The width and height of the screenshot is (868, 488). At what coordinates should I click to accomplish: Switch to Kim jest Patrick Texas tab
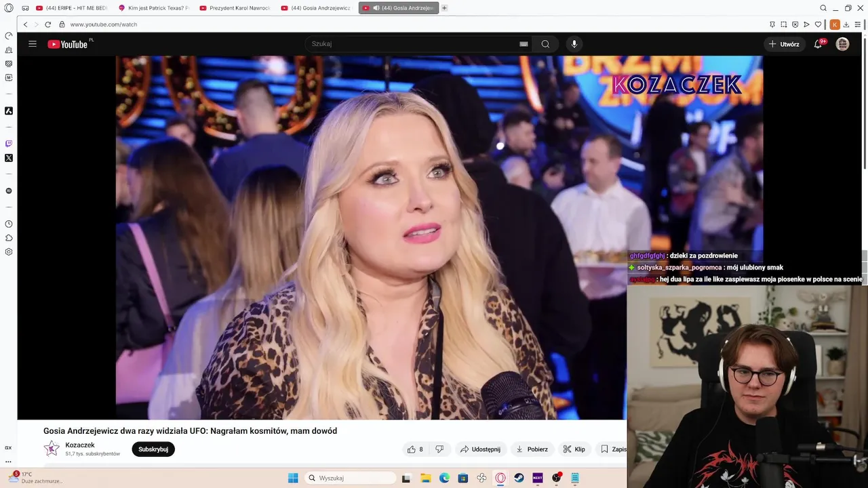[x=153, y=8]
